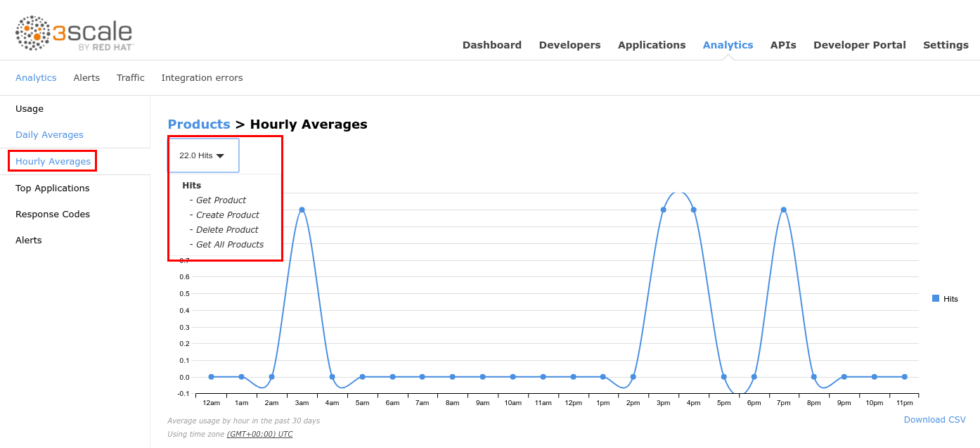Pick Delete Product in the dropdown
Image resolution: width=980 pixels, height=448 pixels.
pyautogui.click(x=227, y=230)
